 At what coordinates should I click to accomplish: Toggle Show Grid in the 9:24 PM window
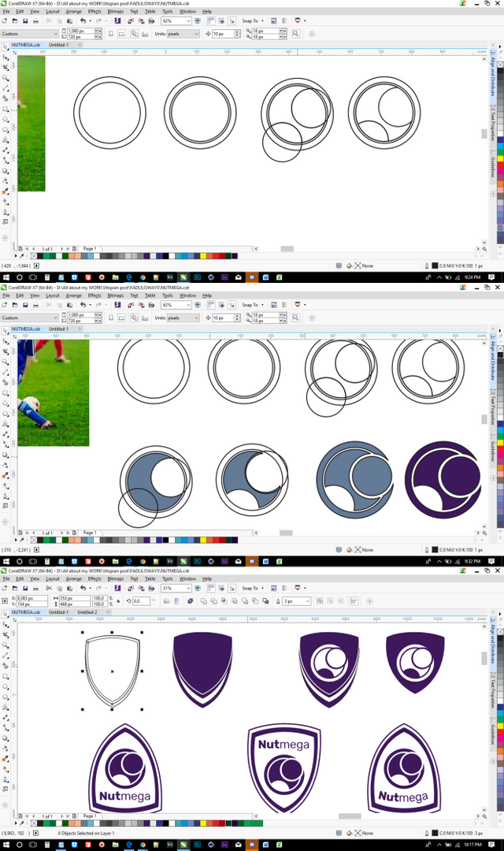(x=221, y=20)
